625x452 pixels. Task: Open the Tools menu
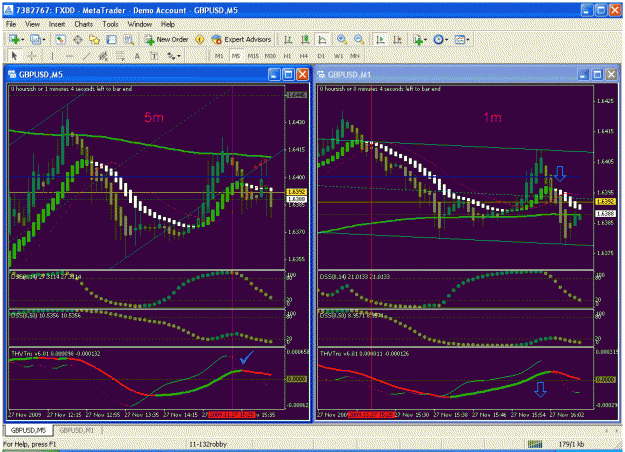[110, 24]
